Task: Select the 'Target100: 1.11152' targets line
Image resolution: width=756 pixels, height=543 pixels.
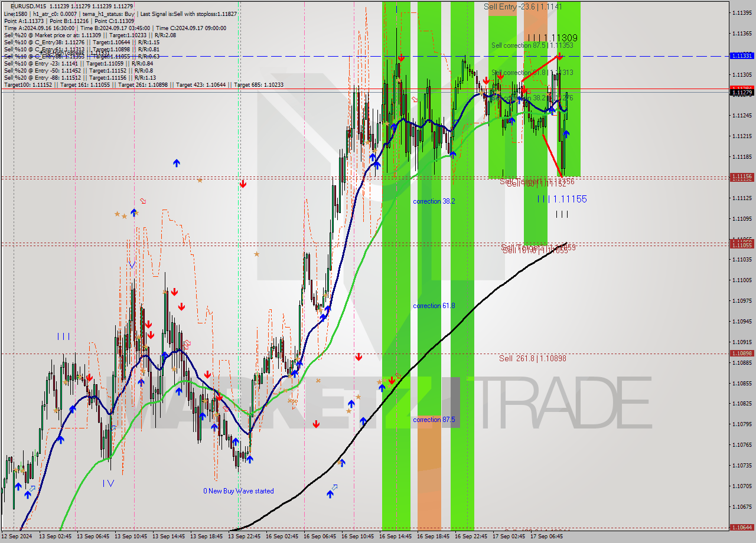Action: coord(144,84)
